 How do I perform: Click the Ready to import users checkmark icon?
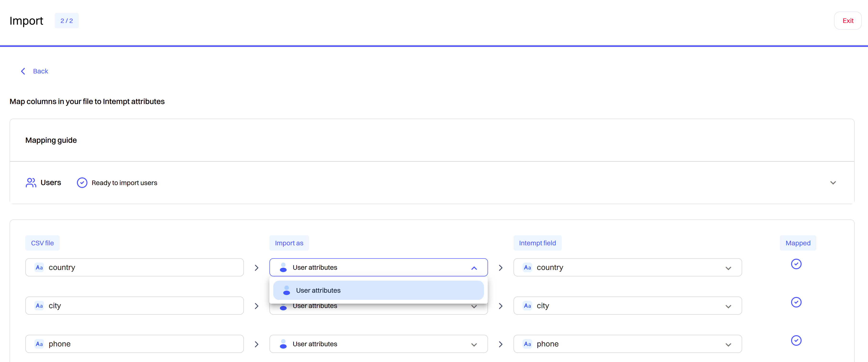82,182
